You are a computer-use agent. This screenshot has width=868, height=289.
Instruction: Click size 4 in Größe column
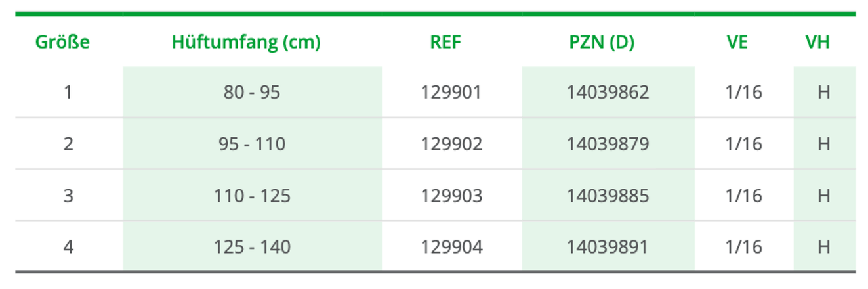[x=68, y=247]
